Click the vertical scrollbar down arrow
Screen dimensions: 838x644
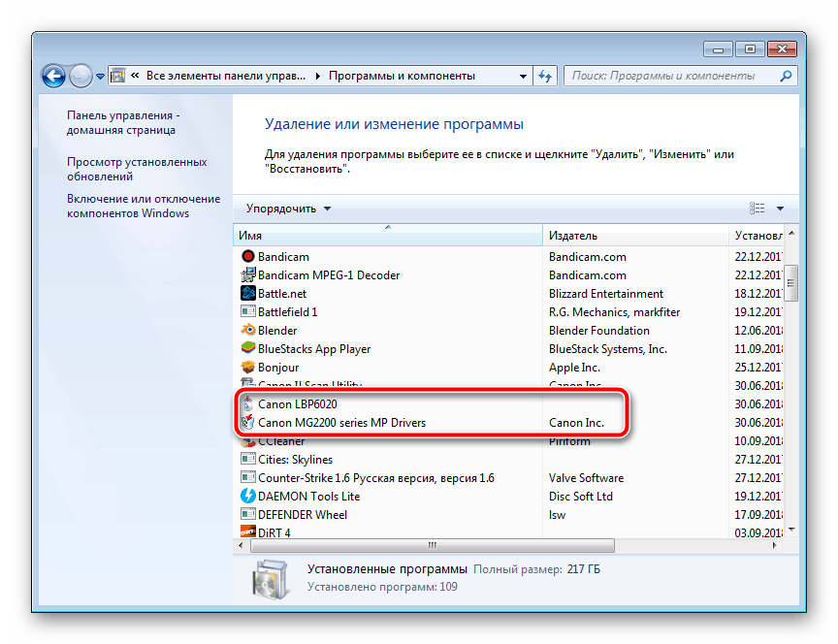791,530
